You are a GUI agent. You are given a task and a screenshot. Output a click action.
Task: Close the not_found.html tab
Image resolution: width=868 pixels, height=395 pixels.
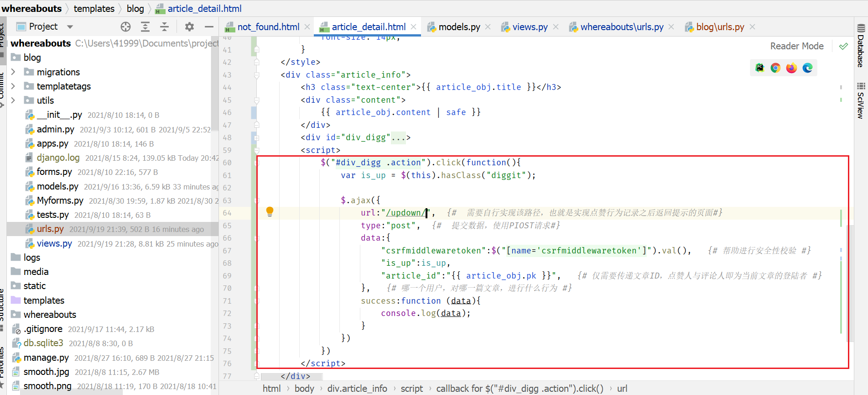tap(307, 27)
